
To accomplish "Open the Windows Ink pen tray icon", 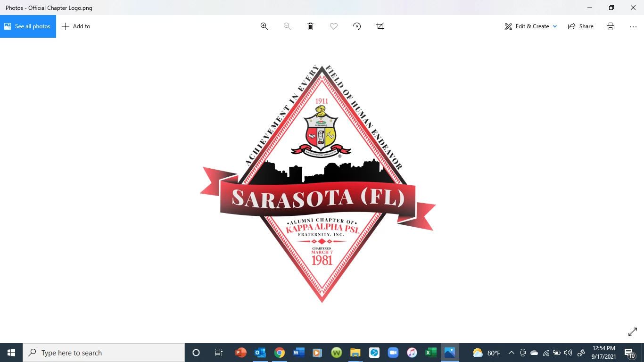I will [x=581, y=353].
